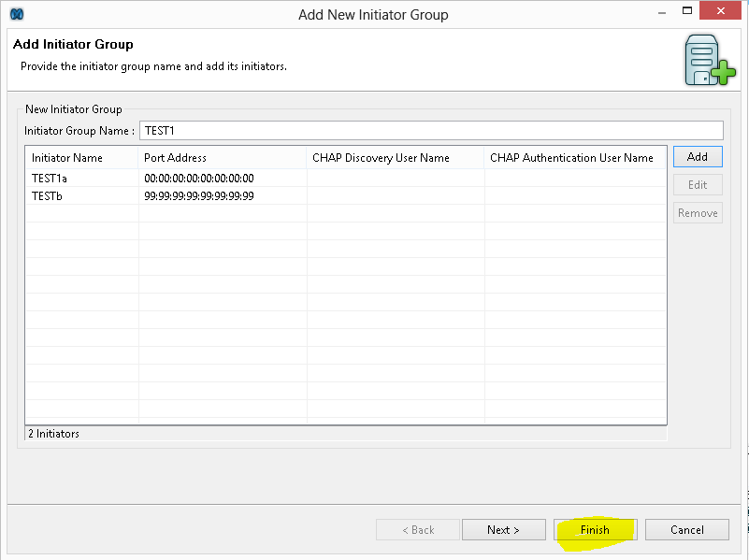Image resolution: width=749 pixels, height=560 pixels.
Task: Click the server with green plus icon
Action: pyautogui.click(x=709, y=61)
